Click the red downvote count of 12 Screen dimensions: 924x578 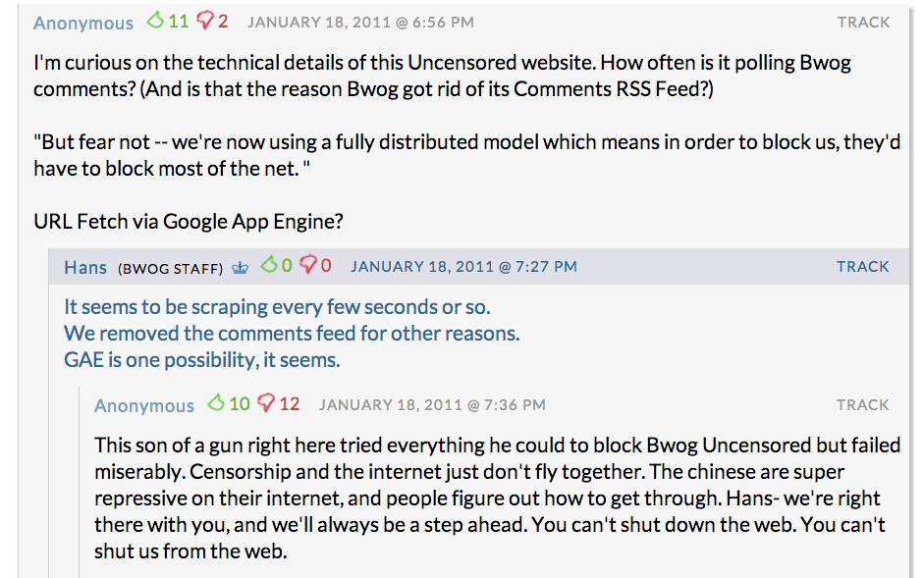tap(290, 403)
